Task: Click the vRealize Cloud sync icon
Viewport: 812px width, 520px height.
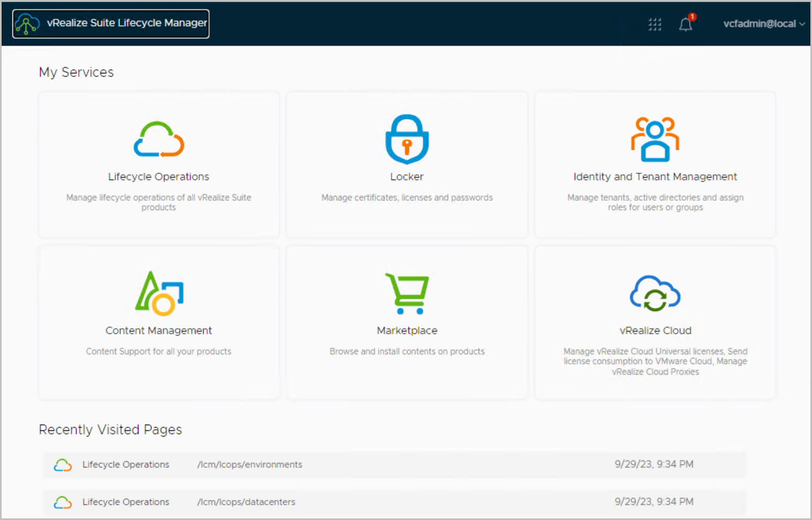Action: pyautogui.click(x=655, y=293)
